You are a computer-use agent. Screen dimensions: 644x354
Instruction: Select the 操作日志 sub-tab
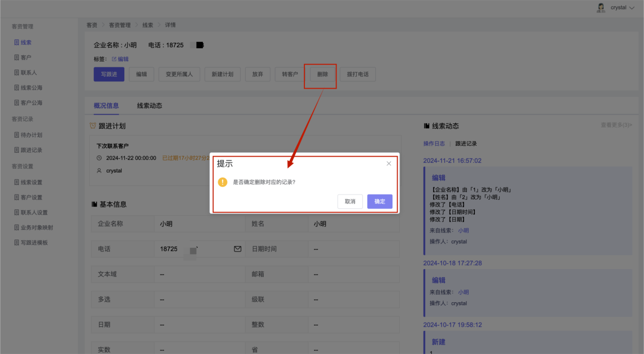pos(434,144)
